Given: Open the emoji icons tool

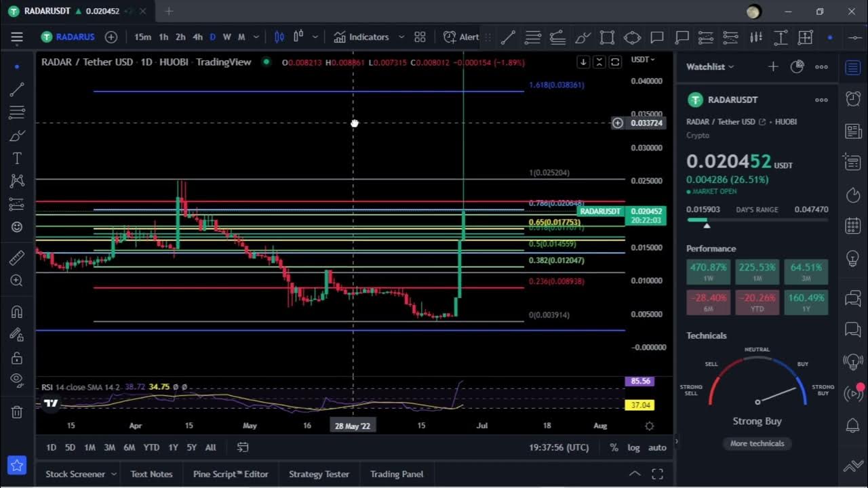Looking at the screenshot, I should (17, 227).
